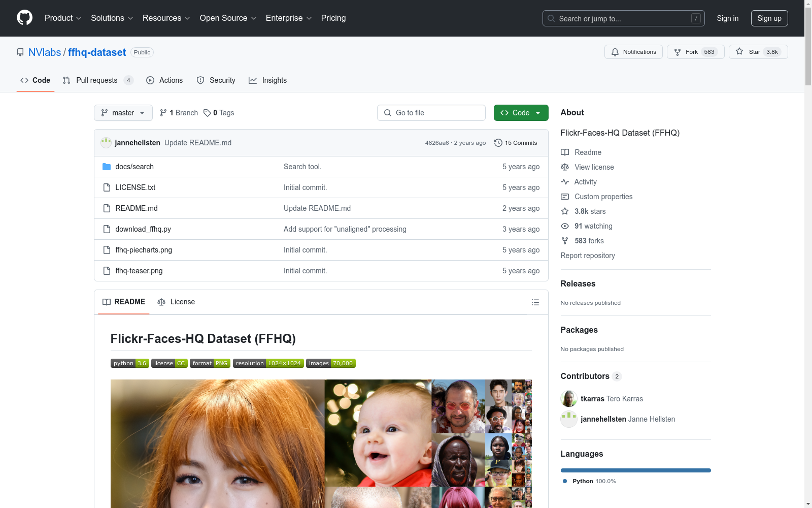Click the resolution 1024×1024 badge
The image size is (812, 508).
click(268, 363)
